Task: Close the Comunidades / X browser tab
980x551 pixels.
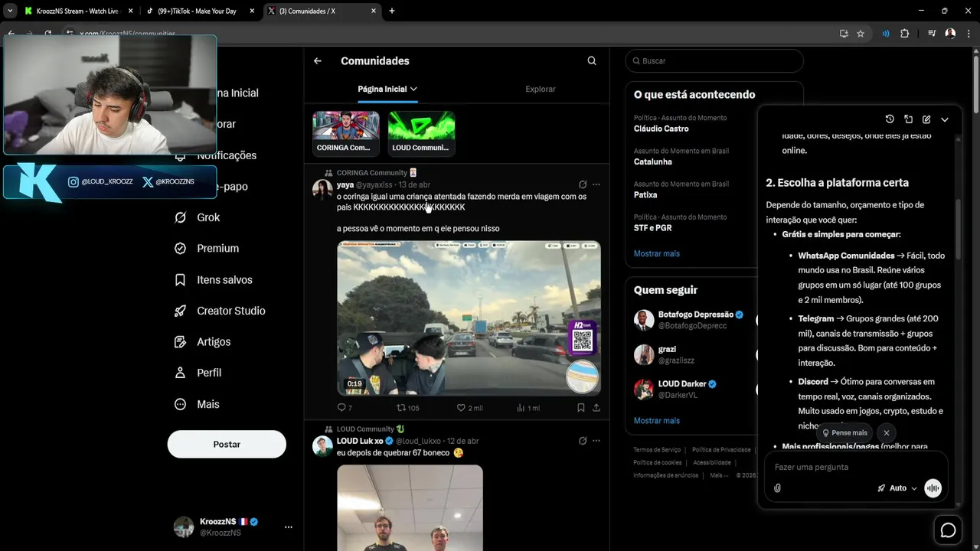Action: (374, 11)
